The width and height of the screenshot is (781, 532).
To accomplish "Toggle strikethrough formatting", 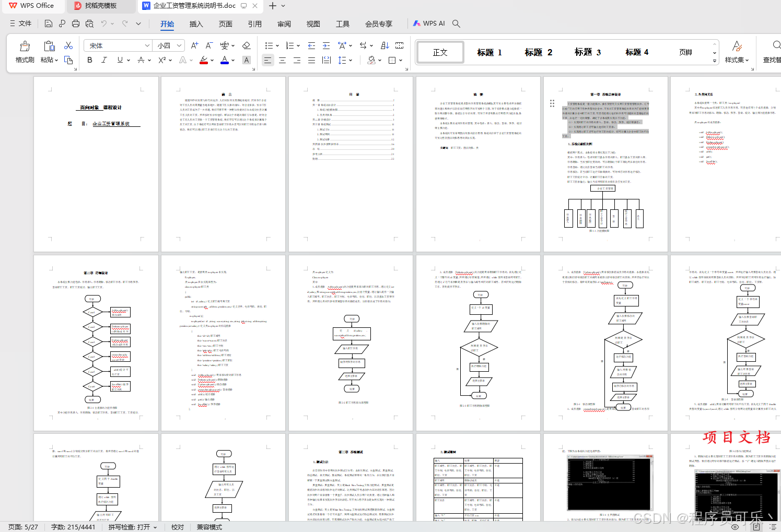I will point(141,60).
